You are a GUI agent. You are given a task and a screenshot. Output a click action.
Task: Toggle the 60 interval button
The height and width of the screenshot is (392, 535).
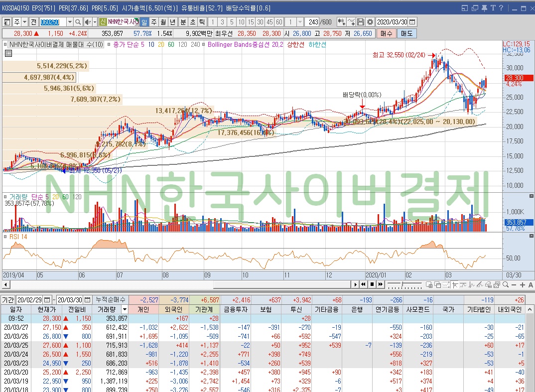pyautogui.click(x=279, y=22)
